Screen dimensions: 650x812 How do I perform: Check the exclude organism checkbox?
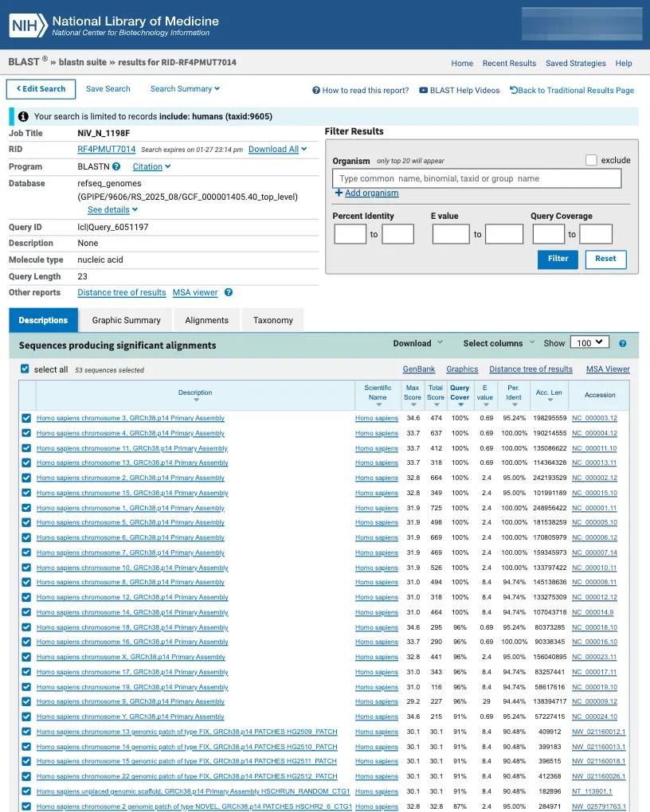[x=591, y=160]
